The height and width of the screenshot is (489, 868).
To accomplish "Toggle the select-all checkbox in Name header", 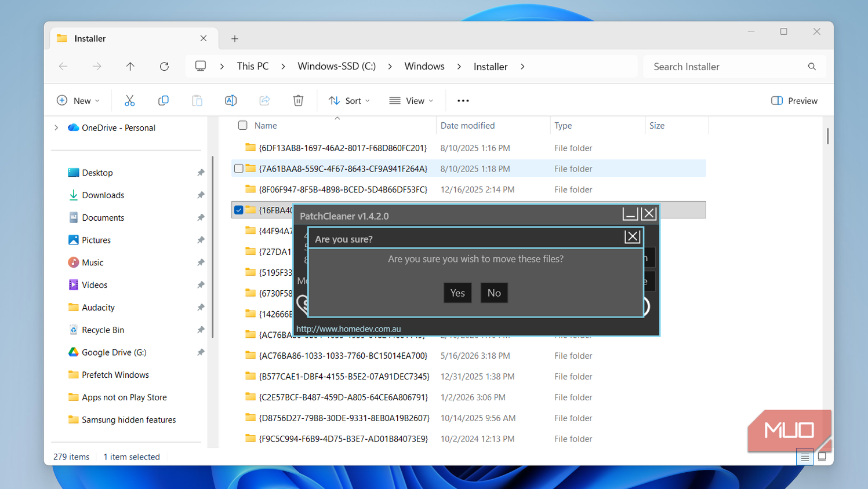I will click(242, 125).
